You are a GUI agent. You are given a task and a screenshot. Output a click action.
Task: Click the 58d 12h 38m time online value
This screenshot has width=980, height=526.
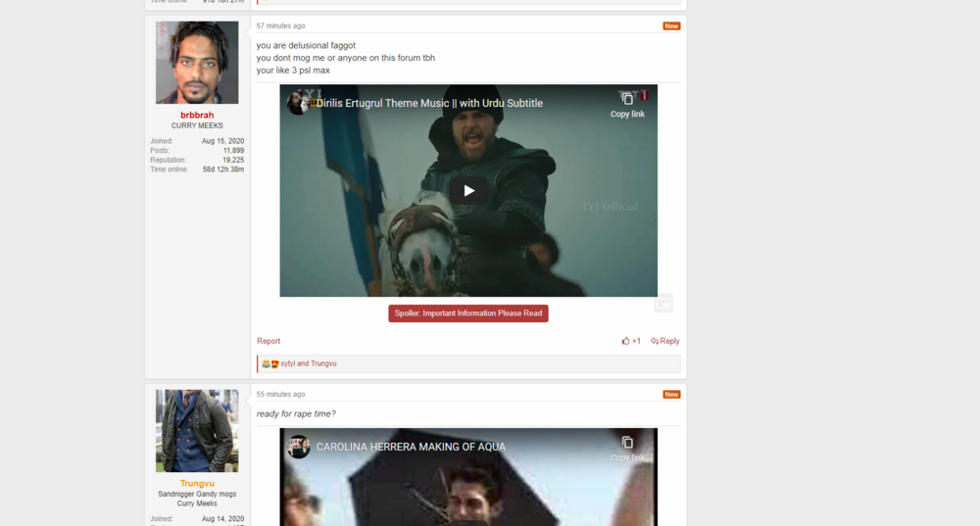[223, 169]
